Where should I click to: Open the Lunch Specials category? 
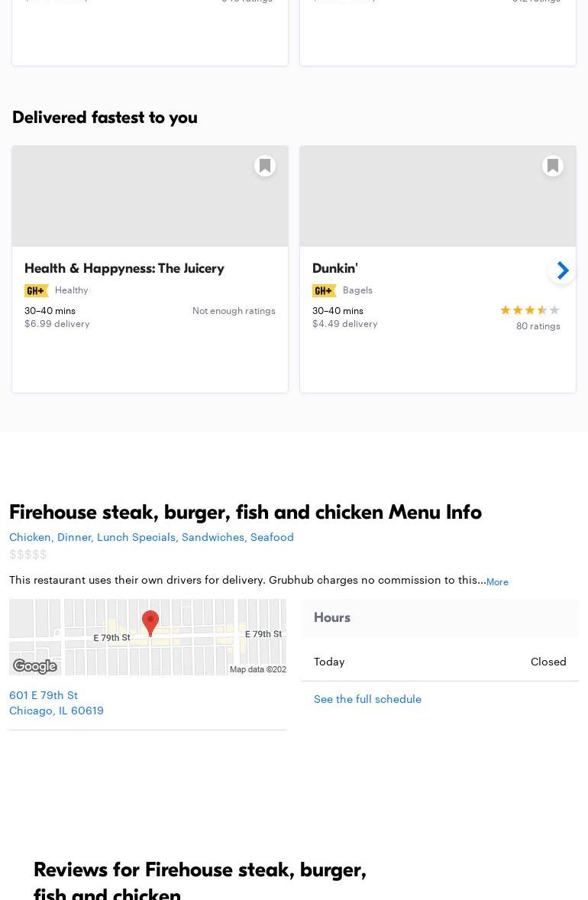pyautogui.click(x=136, y=536)
